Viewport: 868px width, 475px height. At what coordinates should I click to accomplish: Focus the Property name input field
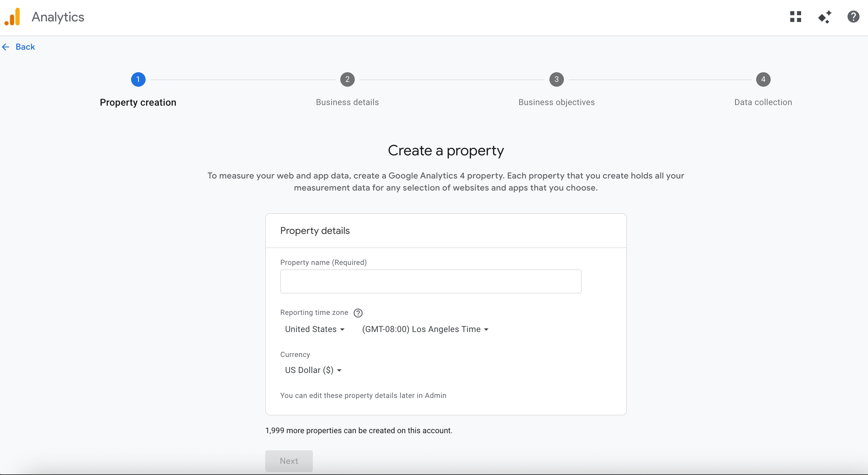point(430,281)
